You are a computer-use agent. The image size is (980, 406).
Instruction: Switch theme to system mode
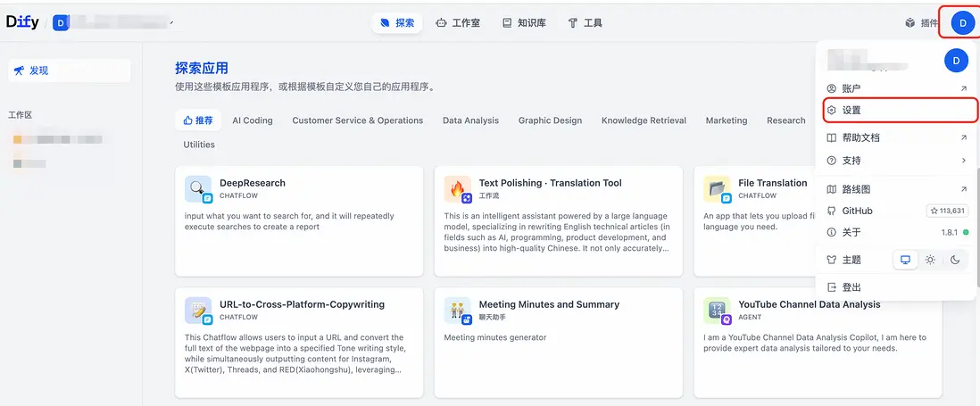[905, 260]
